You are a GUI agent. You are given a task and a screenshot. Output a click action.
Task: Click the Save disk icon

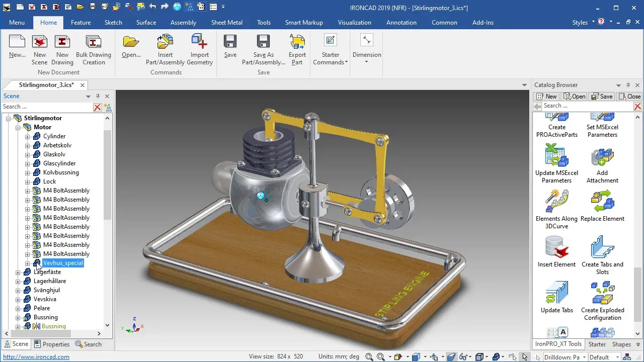(x=230, y=42)
